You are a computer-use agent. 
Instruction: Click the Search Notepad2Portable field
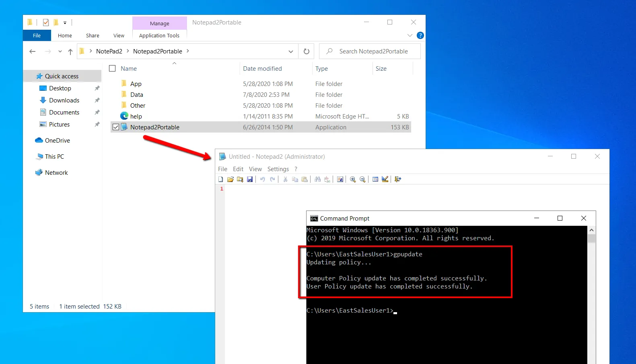pyautogui.click(x=374, y=51)
